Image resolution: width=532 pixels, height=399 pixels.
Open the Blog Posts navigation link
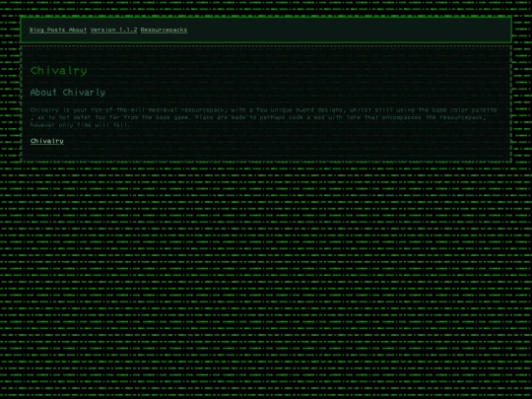pyautogui.click(x=47, y=30)
